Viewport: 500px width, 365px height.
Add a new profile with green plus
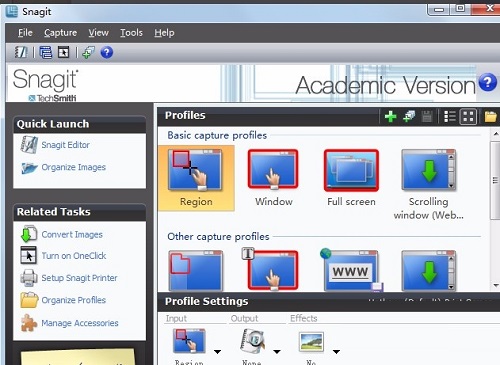390,117
